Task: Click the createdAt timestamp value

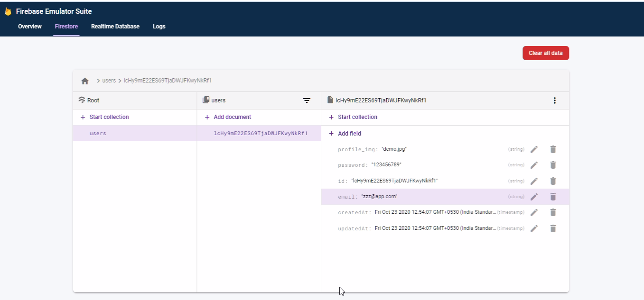Action: [435, 212]
